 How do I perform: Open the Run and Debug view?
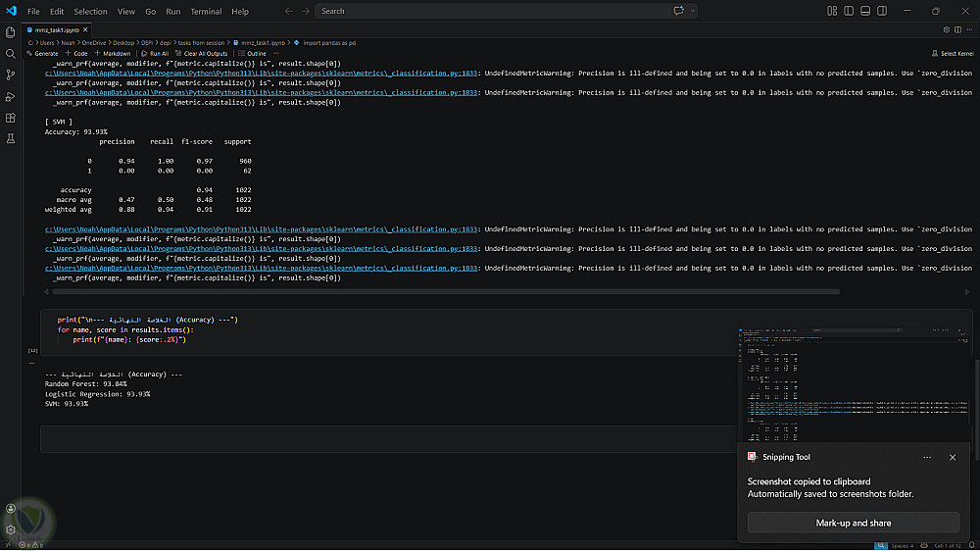point(11,97)
